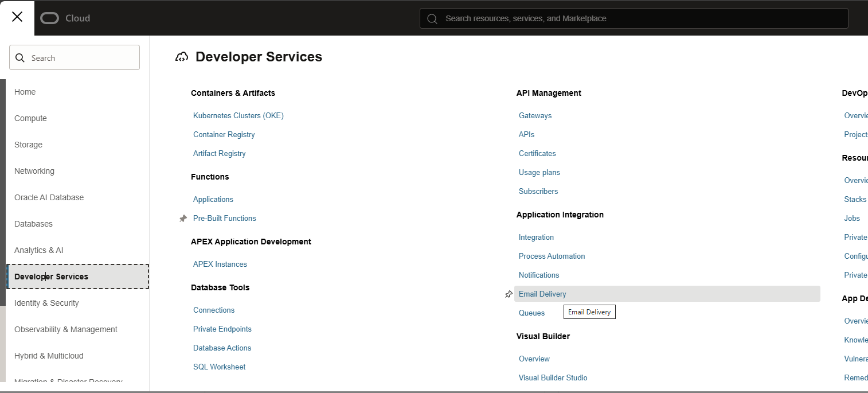Close the navigation menu with X icon
The width and height of the screenshot is (868, 393).
tap(17, 17)
